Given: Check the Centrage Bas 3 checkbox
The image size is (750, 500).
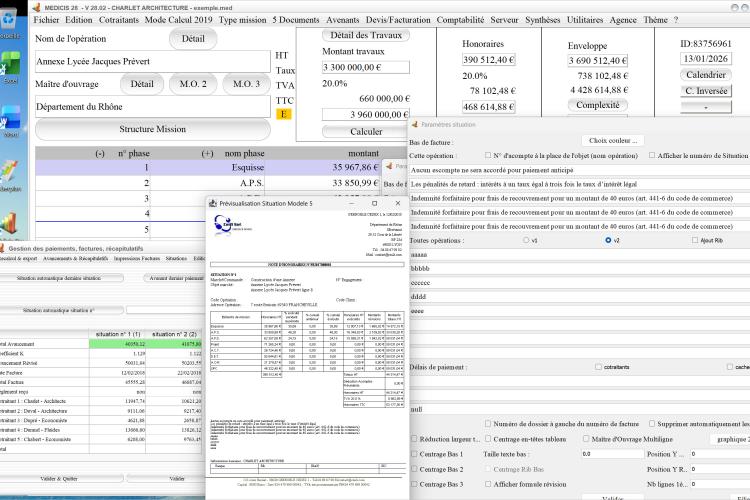Looking at the screenshot, I should click(x=414, y=484).
